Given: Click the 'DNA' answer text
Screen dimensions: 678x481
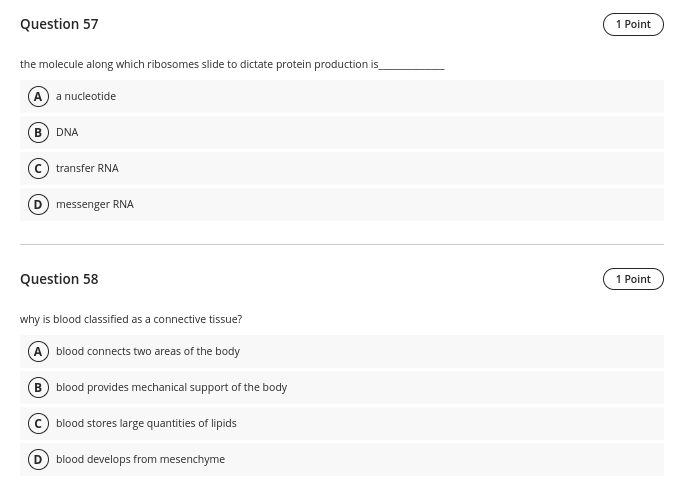Looking at the screenshot, I should (67, 133).
